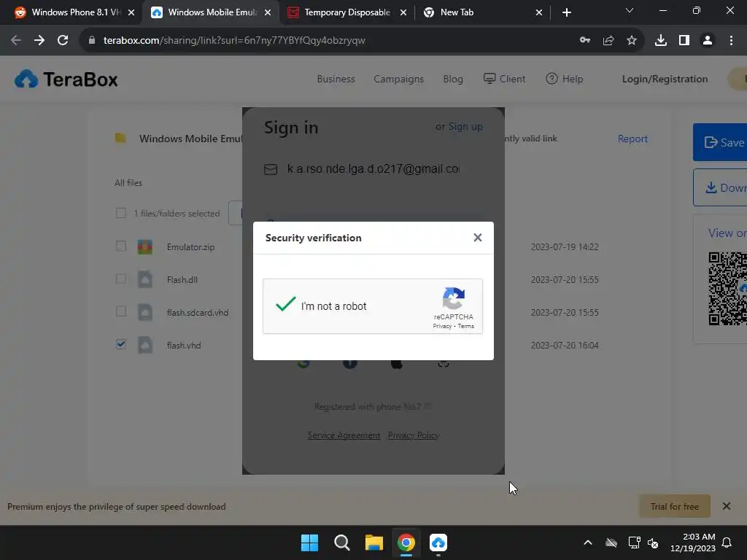Open File Explorer from the taskbar

tap(374, 542)
